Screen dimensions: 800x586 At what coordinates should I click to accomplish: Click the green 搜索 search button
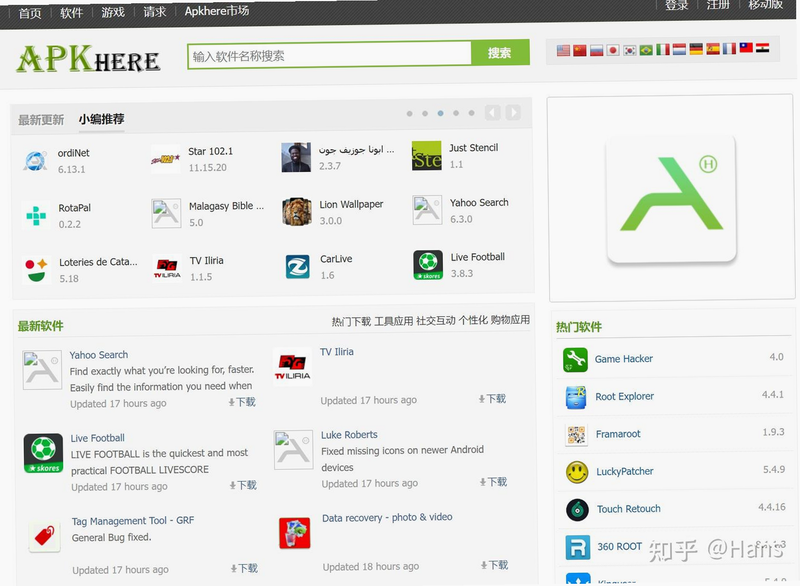pyautogui.click(x=500, y=53)
